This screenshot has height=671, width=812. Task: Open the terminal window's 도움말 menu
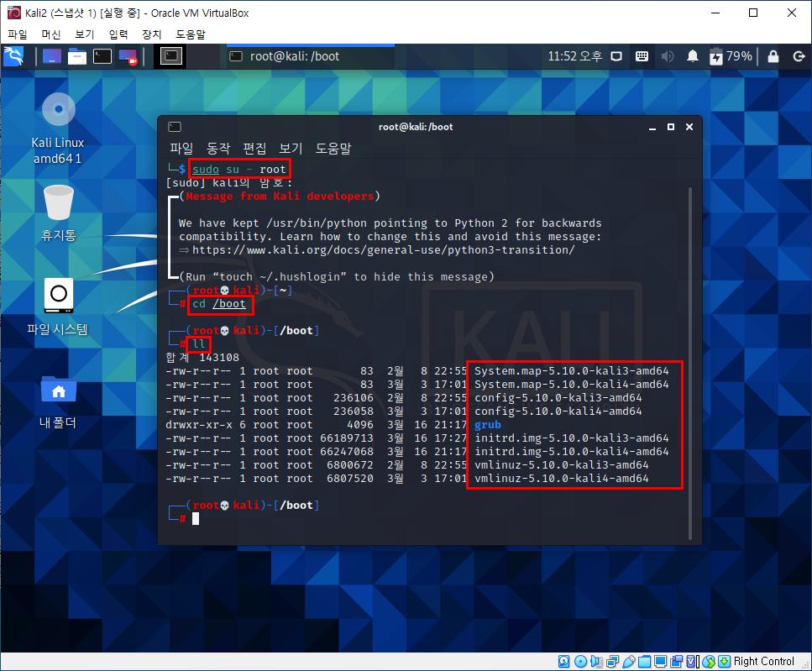[333, 149]
